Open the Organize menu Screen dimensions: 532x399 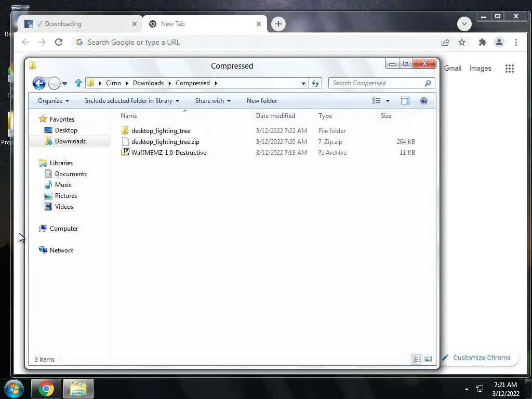tap(54, 101)
